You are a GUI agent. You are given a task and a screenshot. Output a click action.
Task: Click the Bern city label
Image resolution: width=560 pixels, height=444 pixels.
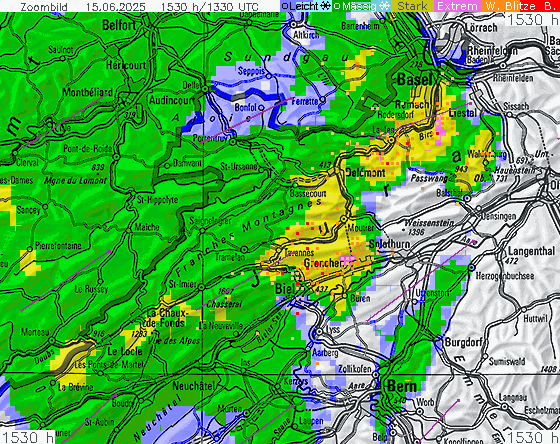[x=402, y=386]
